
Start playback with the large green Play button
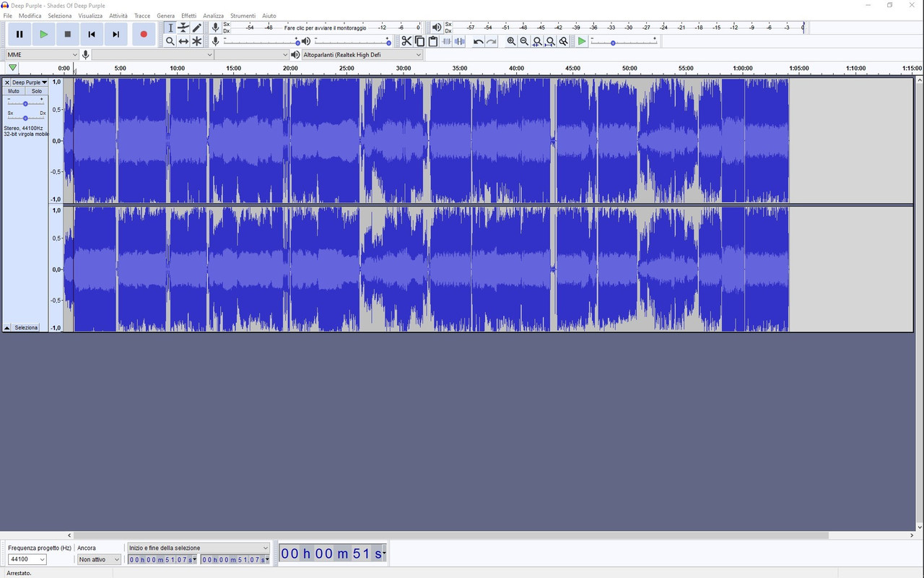pos(44,34)
